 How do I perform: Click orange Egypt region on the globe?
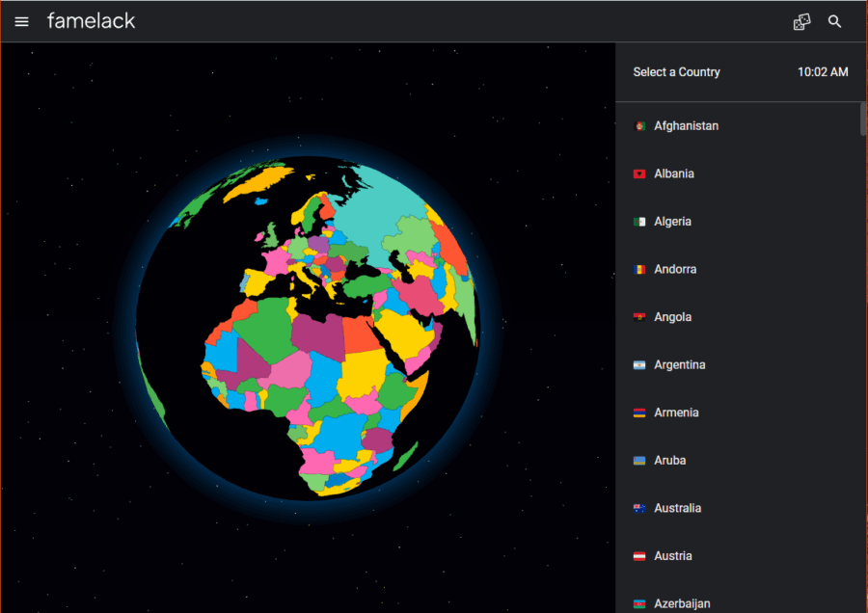click(362, 334)
